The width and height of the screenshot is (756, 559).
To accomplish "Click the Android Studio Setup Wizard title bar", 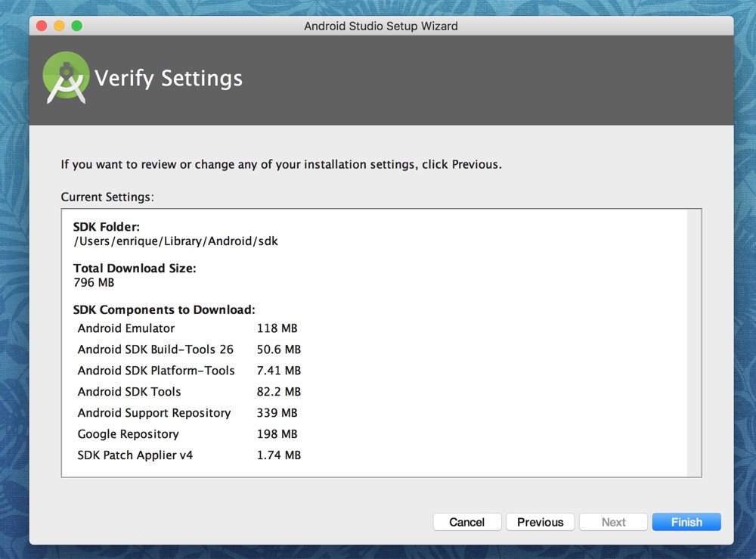I will click(x=380, y=26).
